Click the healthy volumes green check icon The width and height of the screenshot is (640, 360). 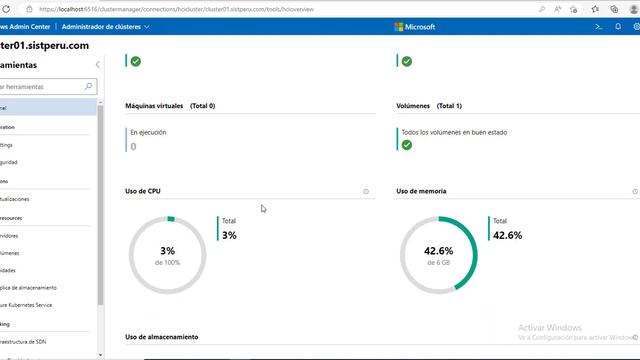click(407, 145)
